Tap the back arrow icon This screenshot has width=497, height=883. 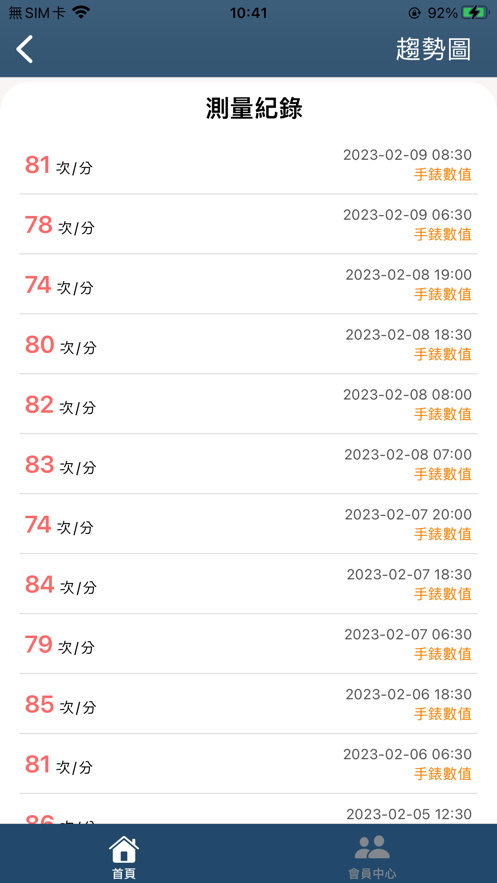coord(25,49)
